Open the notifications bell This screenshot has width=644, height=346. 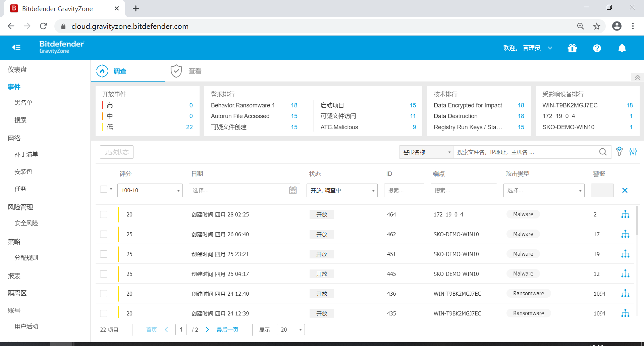click(x=622, y=48)
